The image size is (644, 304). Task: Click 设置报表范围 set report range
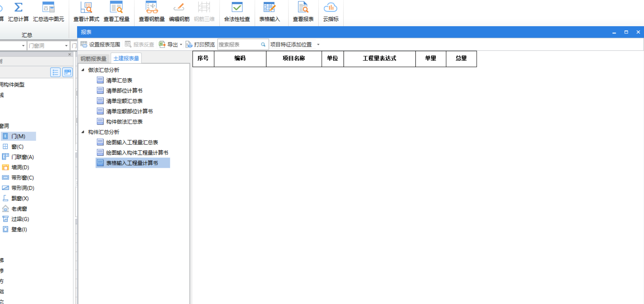click(x=101, y=44)
